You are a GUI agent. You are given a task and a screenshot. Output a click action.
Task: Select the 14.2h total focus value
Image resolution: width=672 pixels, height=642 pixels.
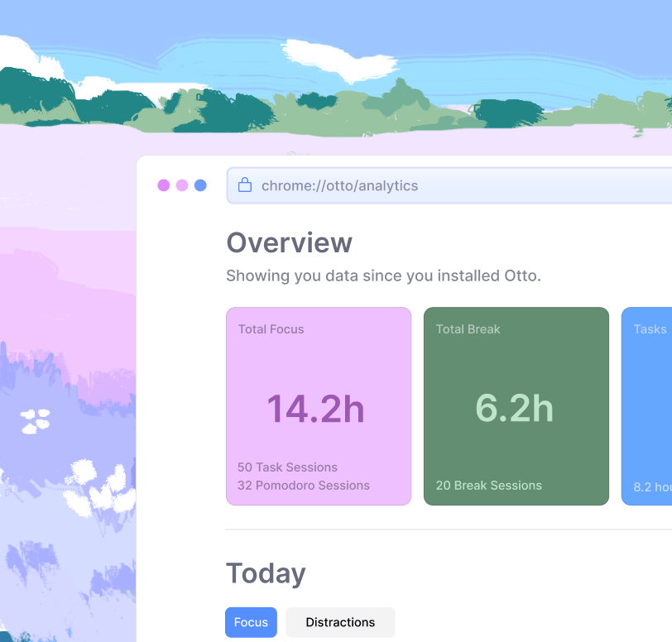point(315,409)
